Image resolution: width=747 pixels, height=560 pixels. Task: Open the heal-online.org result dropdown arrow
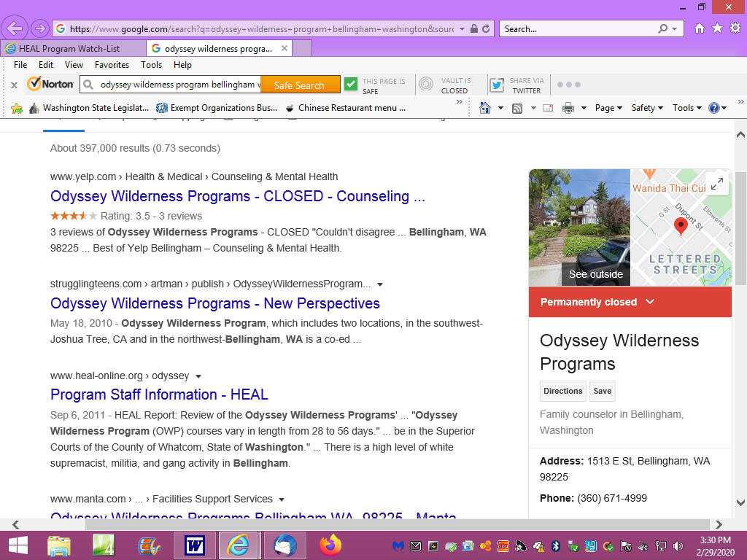click(x=198, y=376)
